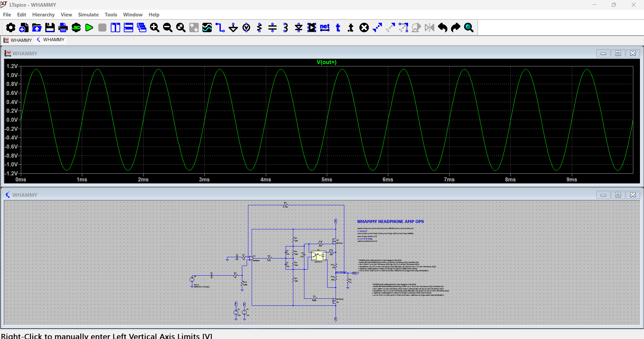
Task: Minimize the WHAMMY schematic sub-window
Action: (x=603, y=195)
